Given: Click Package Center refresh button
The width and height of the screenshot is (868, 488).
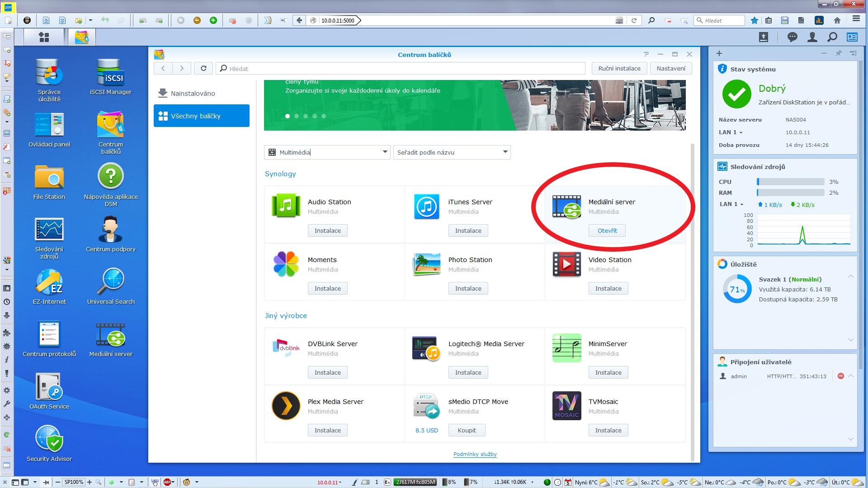Looking at the screenshot, I should pos(203,68).
